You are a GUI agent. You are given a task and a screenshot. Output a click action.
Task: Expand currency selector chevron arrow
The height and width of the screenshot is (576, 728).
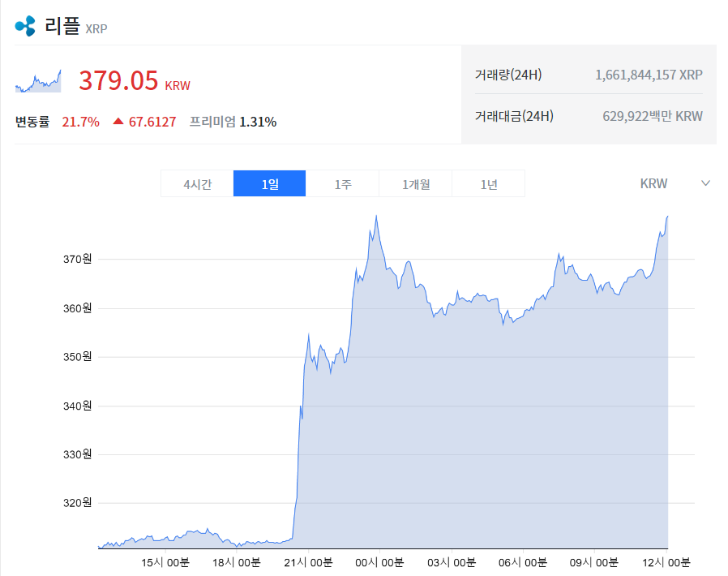coord(705,183)
